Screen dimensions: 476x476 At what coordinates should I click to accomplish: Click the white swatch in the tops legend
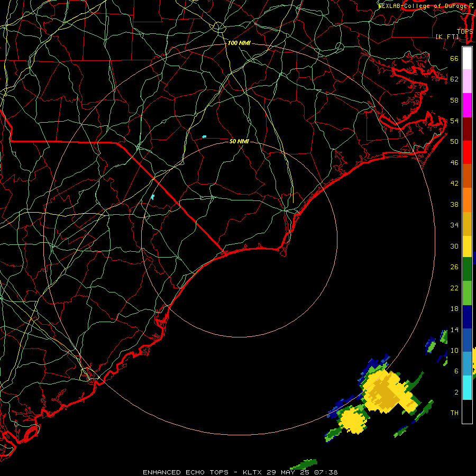[x=467, y=58]
